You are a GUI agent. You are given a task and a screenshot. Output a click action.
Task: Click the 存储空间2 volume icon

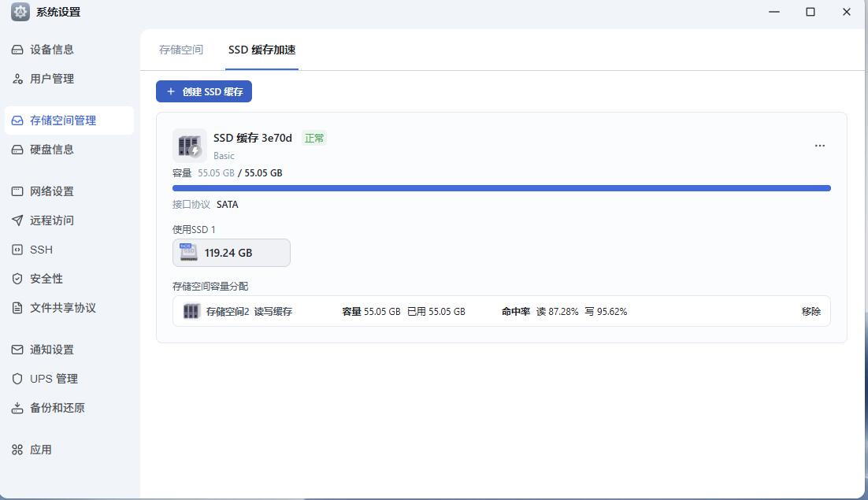pyautogui.click(x=191, y=311)
